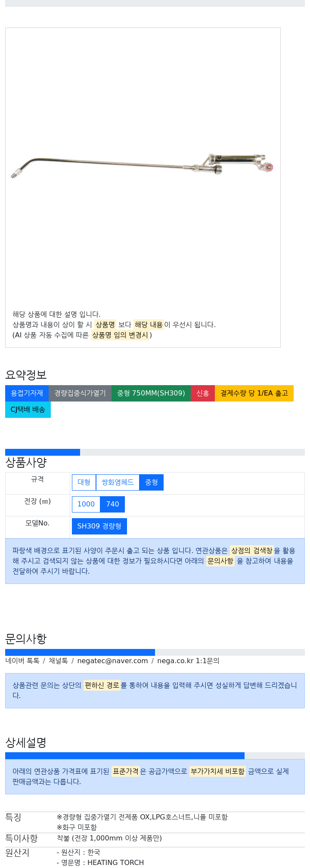Open the 채널톡 inquiry link

(x=58, y=661)
